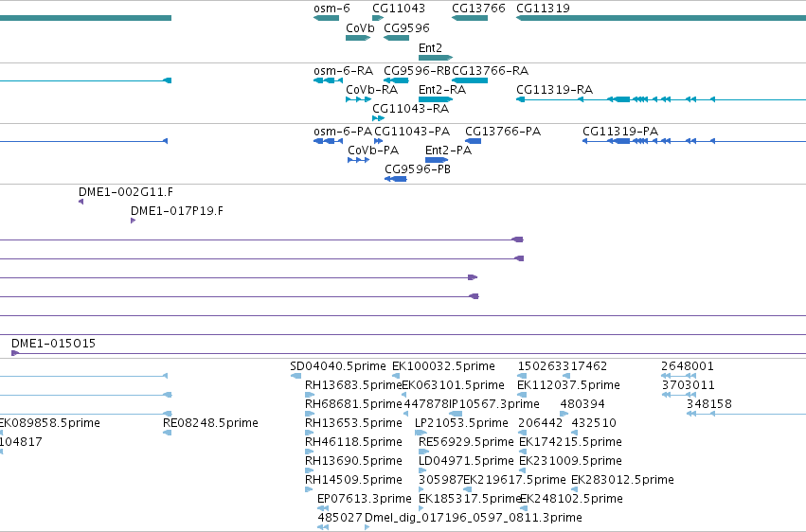Select the 485027 EST marker
Viewport: 806px width, 532px height.
[323, 527]
